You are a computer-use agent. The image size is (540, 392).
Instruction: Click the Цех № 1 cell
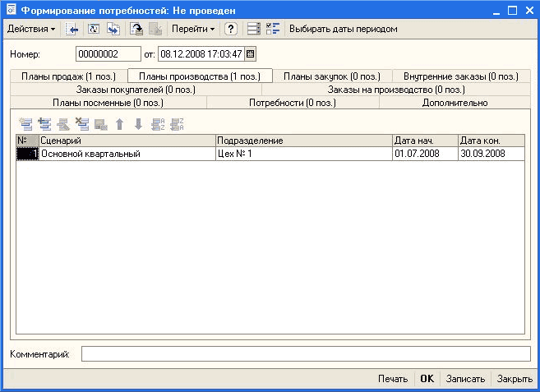pyautogui.click(x=304, y=154)
